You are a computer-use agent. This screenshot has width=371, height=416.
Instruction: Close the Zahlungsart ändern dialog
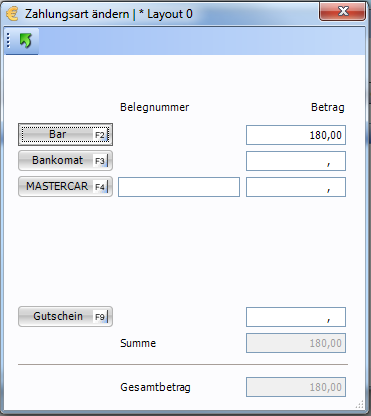pyautogui.click(x=342, y=12)
